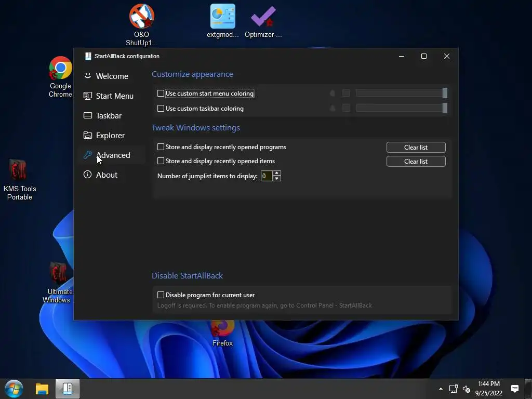This screenshot has height=399, width=532.
Task: Click StartAllBack title bar app icon
Action: tap(88, 56)
